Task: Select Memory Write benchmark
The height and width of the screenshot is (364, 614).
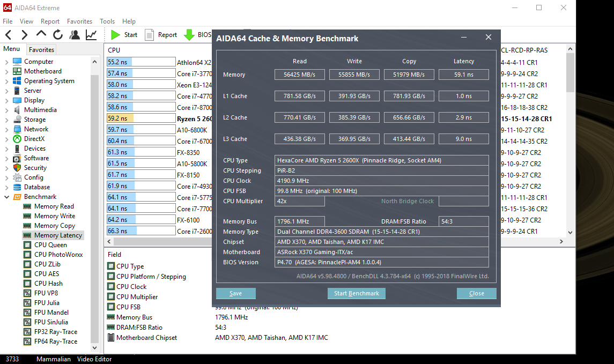Action: tap(55, 216)
